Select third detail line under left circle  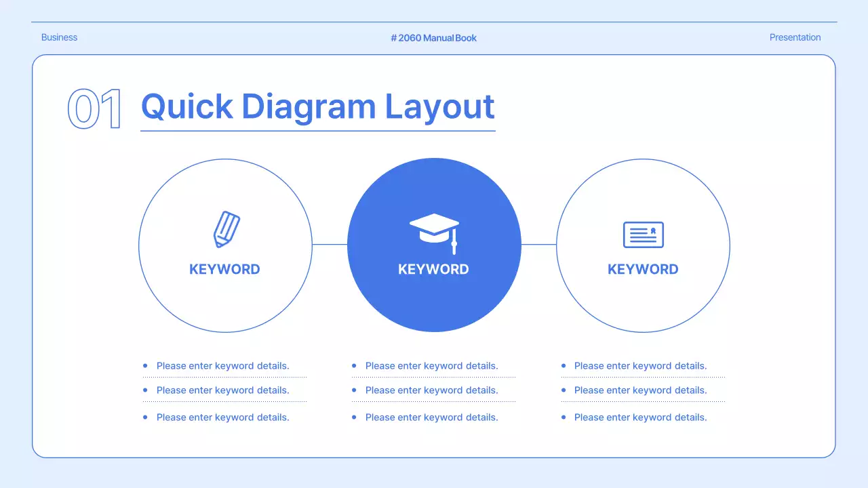click(222, 418)
